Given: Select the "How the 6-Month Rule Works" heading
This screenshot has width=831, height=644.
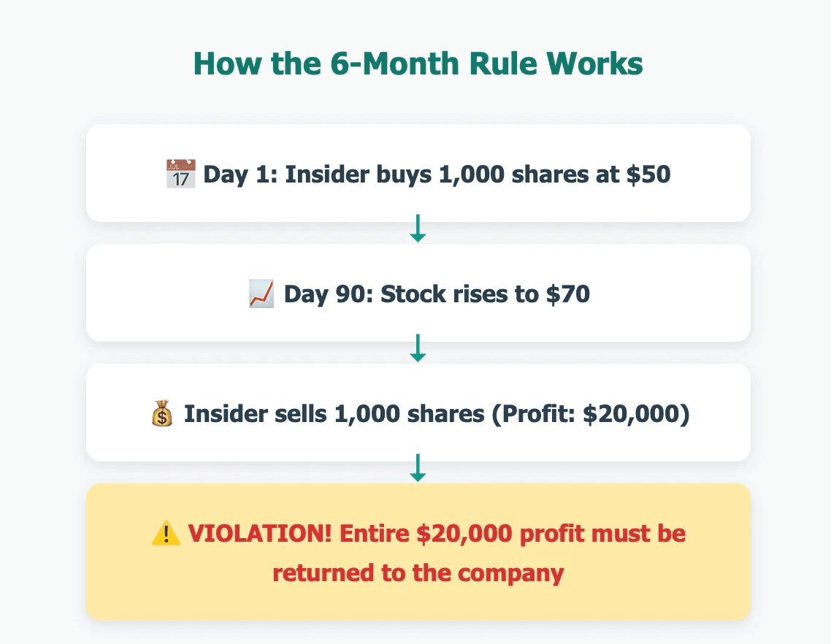Looking at the screenshot, I should [x=418, y=64].
